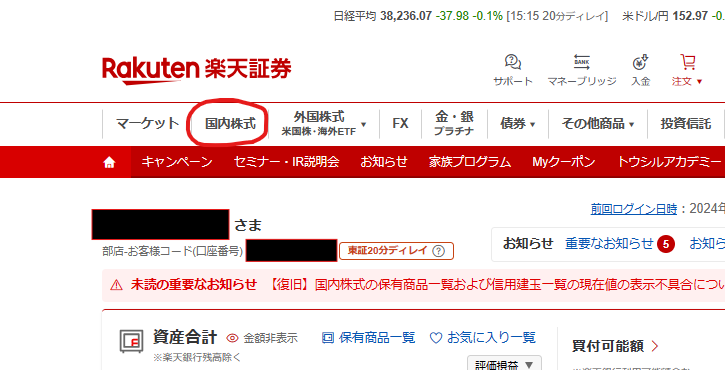Toggle 金額非表示 eye icon to hide amounts
Image resolution: width=725 pixels, height=370 pixels.
[232, 339]
